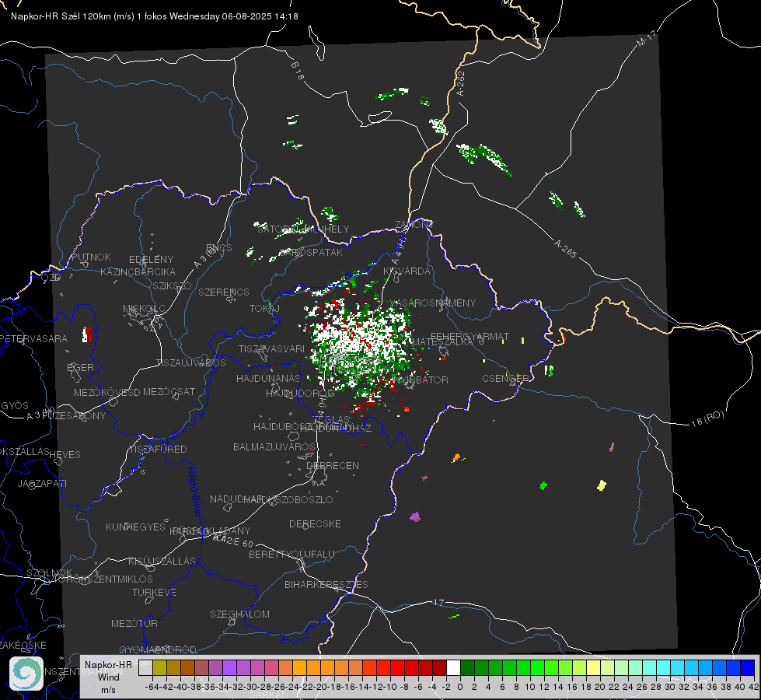Click the radar title text with timestamp 14:18

155,16
